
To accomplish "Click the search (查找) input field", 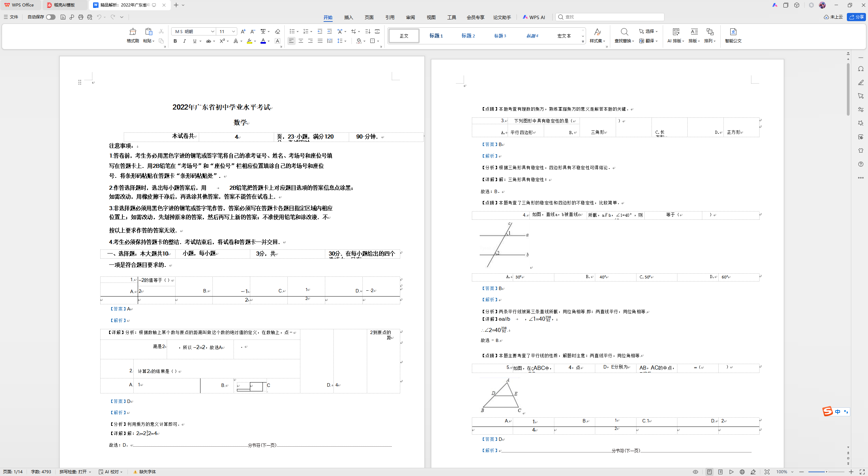I will [610, 17].
